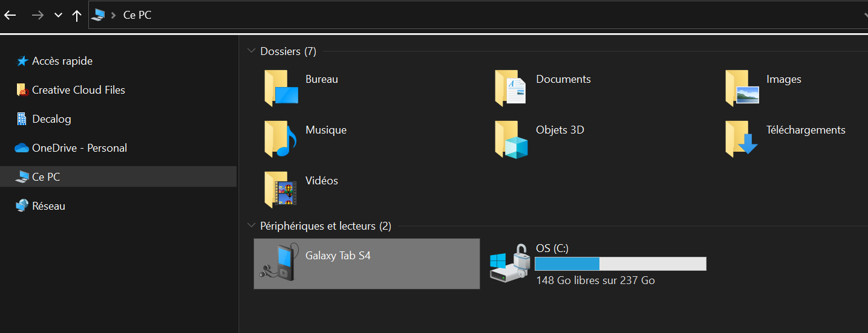Expand the address bar history dropdown
Screen dimensions: 868x333
coord(864,15)
